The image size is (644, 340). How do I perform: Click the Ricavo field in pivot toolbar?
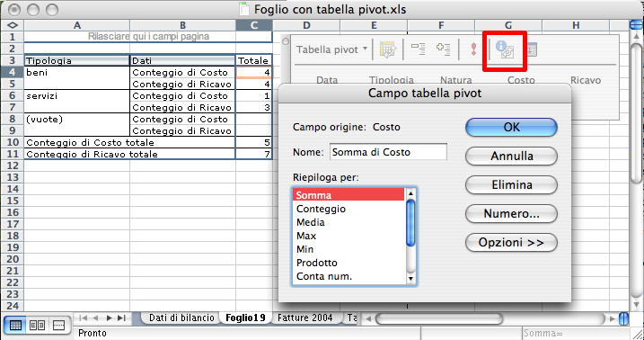click(586, 80)
